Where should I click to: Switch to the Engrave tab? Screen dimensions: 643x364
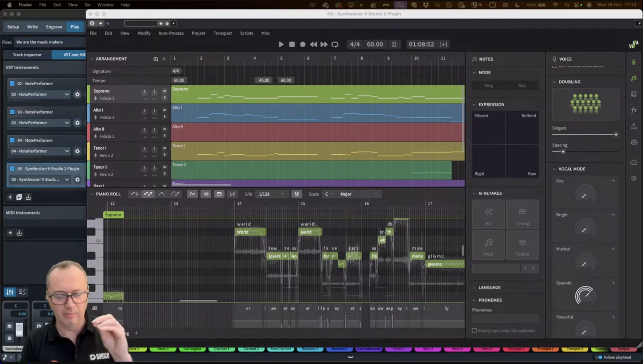[54, 27]
